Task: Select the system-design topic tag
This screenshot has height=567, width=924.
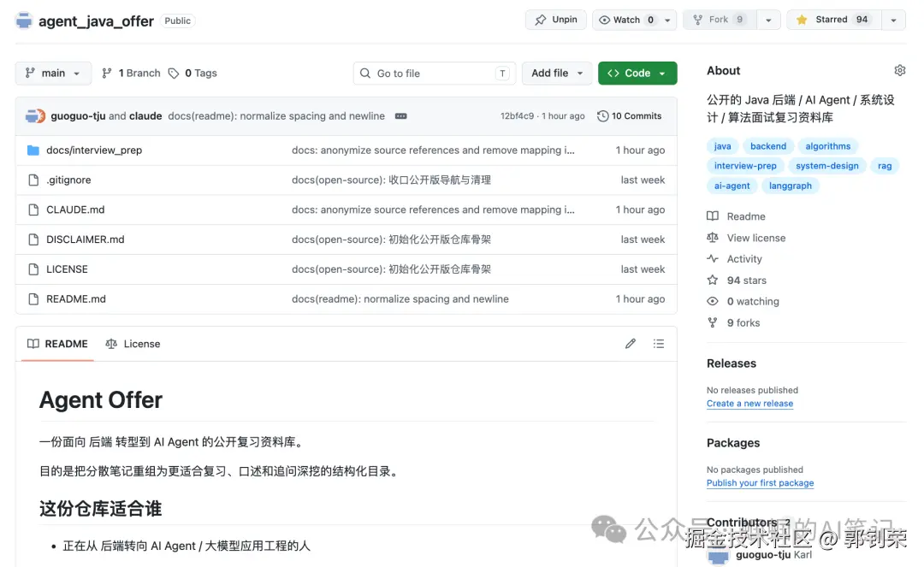Action: point(827,166)
